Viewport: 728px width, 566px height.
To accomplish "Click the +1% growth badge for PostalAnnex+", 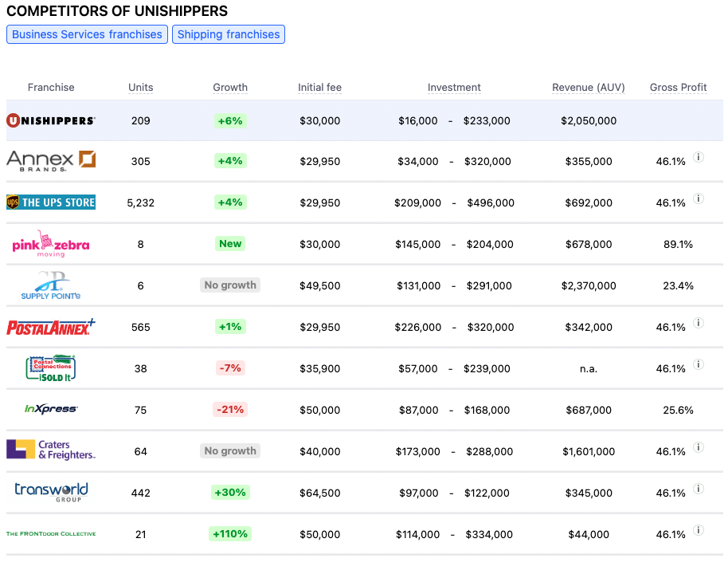I will [x=230, y=327].
